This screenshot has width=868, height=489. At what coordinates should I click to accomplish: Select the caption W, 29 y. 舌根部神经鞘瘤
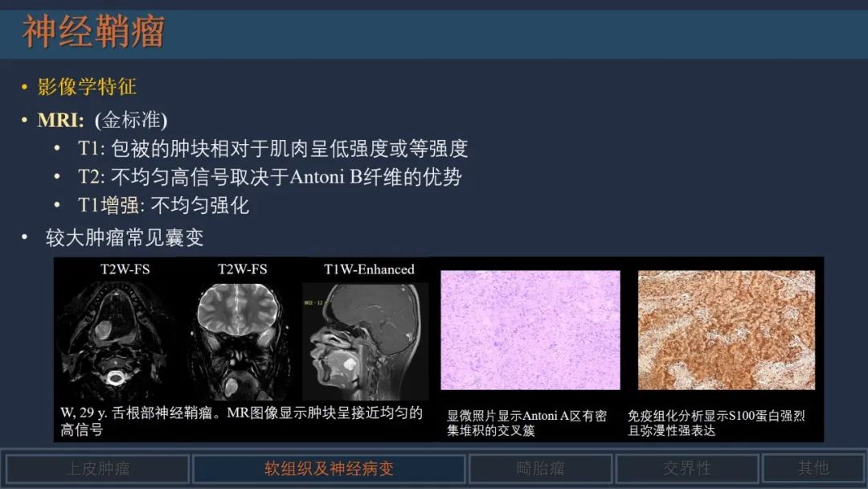click(x=241, y=421)
